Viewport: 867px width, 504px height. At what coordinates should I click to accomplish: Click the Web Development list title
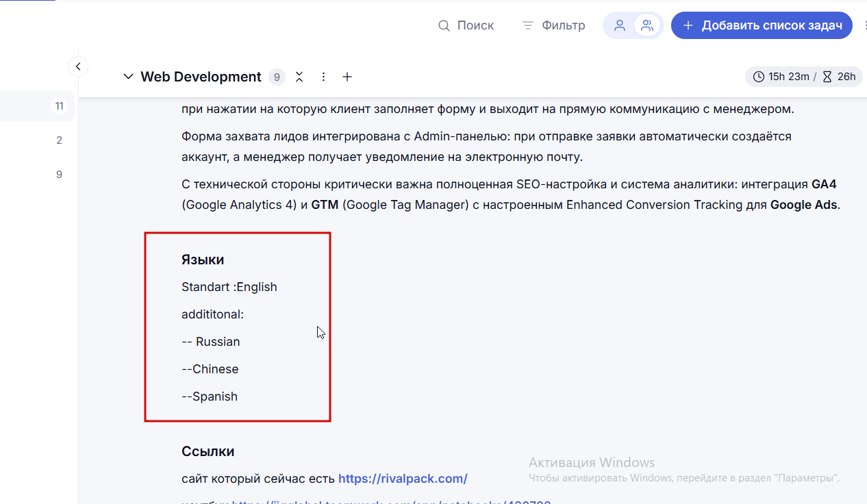point(201,77)
